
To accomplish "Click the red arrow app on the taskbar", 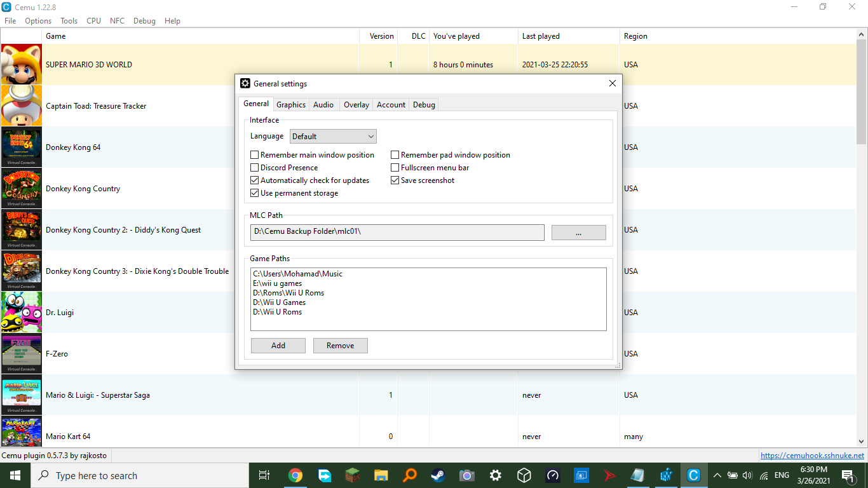I will (610, 475).
